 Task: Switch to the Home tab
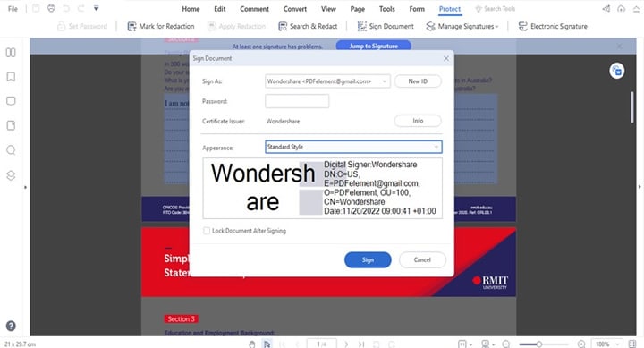coord(191,9)
